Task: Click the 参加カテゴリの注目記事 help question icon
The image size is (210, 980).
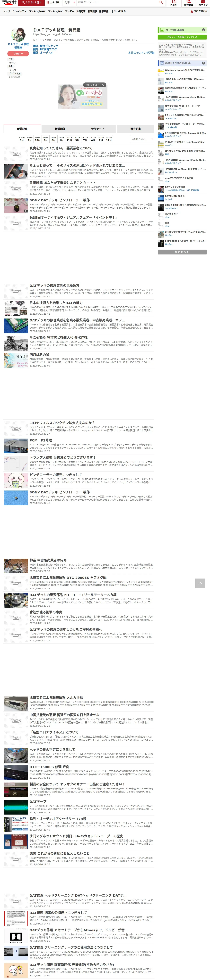Action: [203, 63]
